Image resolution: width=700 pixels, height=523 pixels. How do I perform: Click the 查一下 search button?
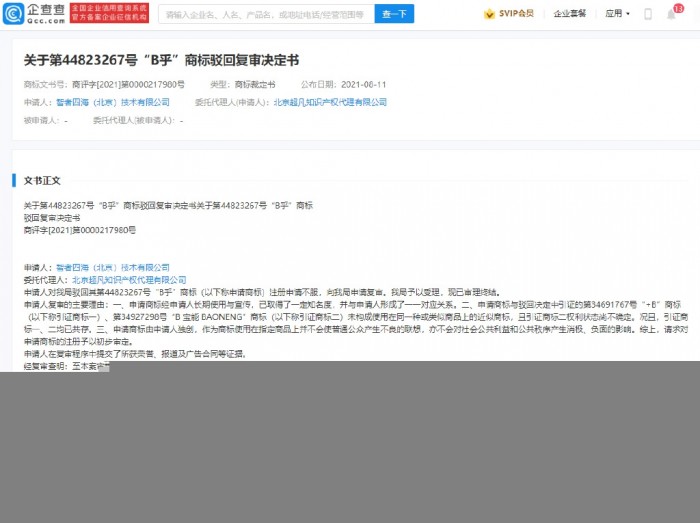[x=394, y=14]
